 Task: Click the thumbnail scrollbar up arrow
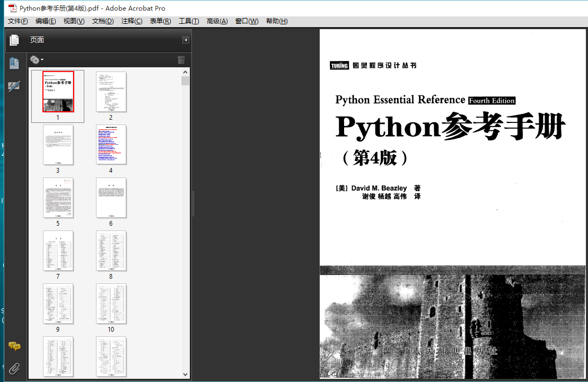pos(185,72)
